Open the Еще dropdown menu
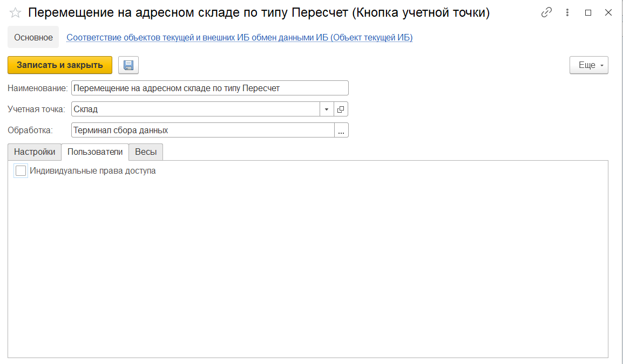The image size is (623, 364). coord(588,65)
